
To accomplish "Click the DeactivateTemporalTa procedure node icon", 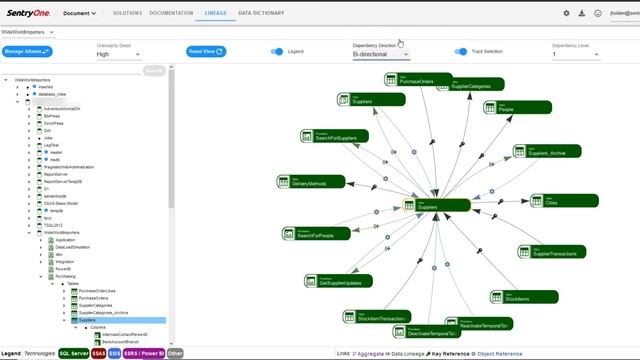I will [x=400, y=331].
